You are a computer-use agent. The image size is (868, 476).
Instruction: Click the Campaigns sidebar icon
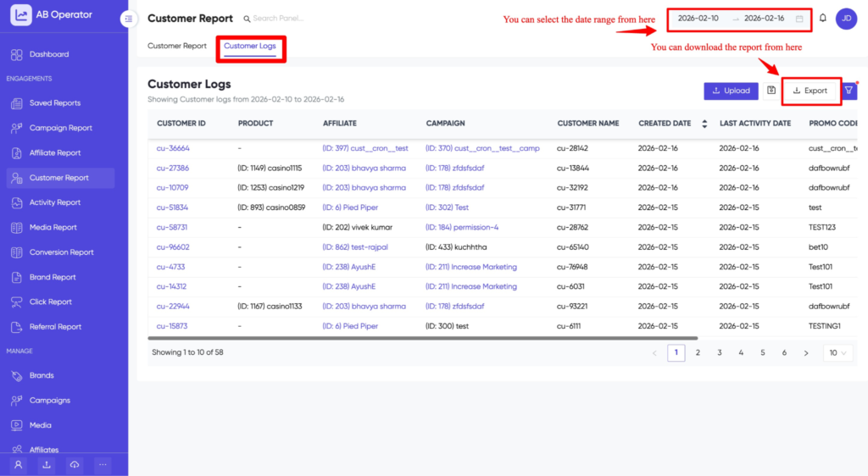[x=17, y=401]
